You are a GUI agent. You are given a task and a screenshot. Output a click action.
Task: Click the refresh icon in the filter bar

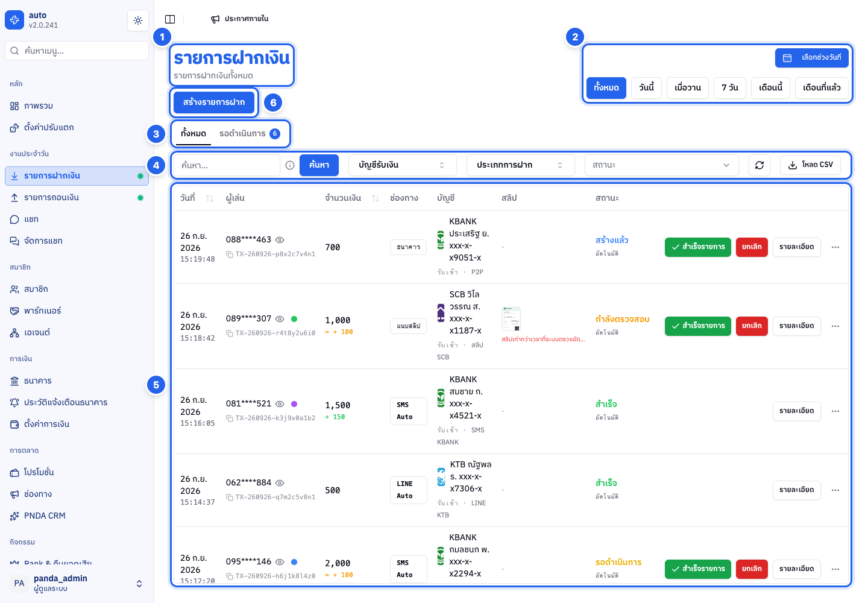(759, 165)
